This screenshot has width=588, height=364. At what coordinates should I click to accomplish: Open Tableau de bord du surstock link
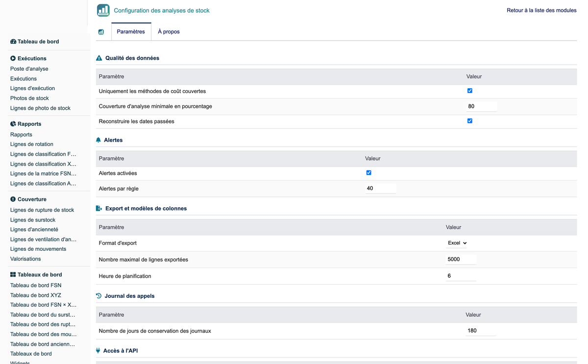point(43,315)
